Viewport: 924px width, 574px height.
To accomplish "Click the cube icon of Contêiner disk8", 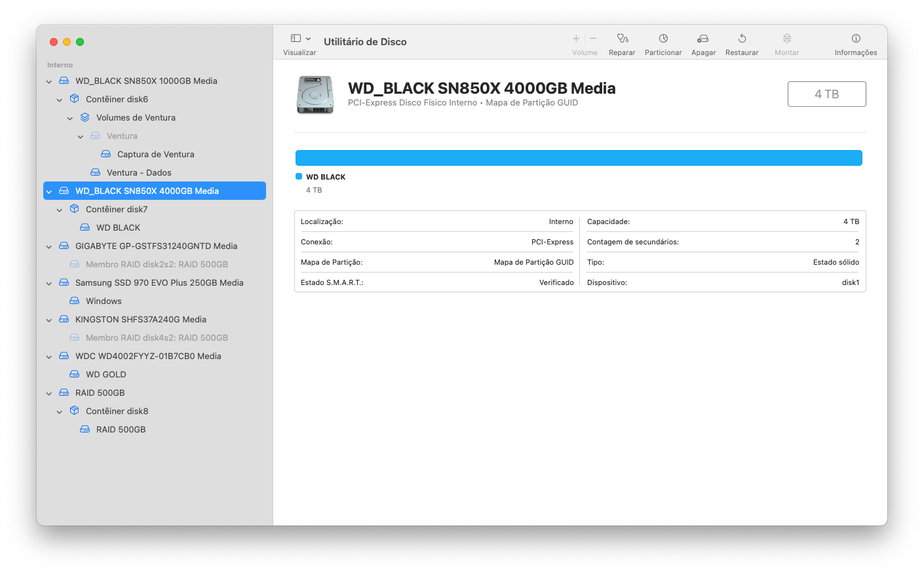I will click(75, 411).
